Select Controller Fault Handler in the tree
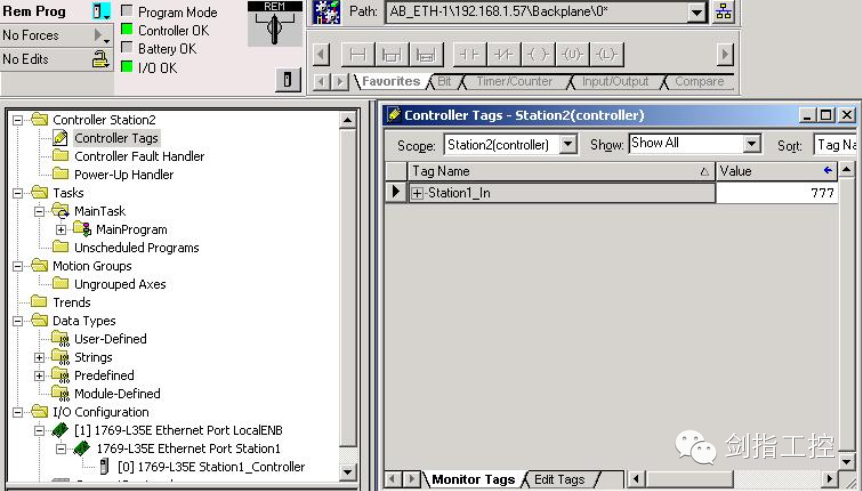This screenshot has height=491, width=862. 139,156
